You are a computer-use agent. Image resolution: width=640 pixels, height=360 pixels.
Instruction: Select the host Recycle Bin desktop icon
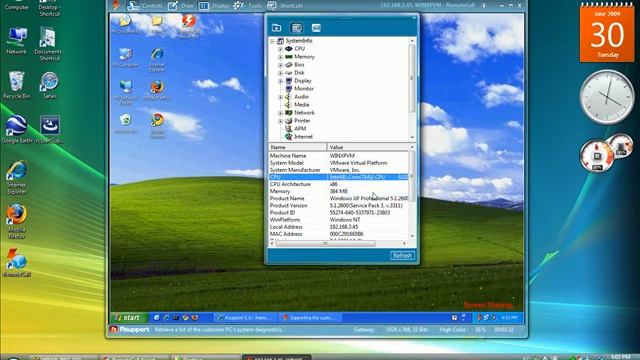[x=16, y=85]
